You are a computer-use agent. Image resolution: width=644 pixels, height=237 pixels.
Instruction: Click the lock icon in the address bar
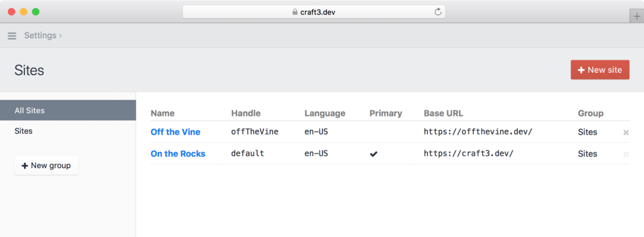pos(295,12)
